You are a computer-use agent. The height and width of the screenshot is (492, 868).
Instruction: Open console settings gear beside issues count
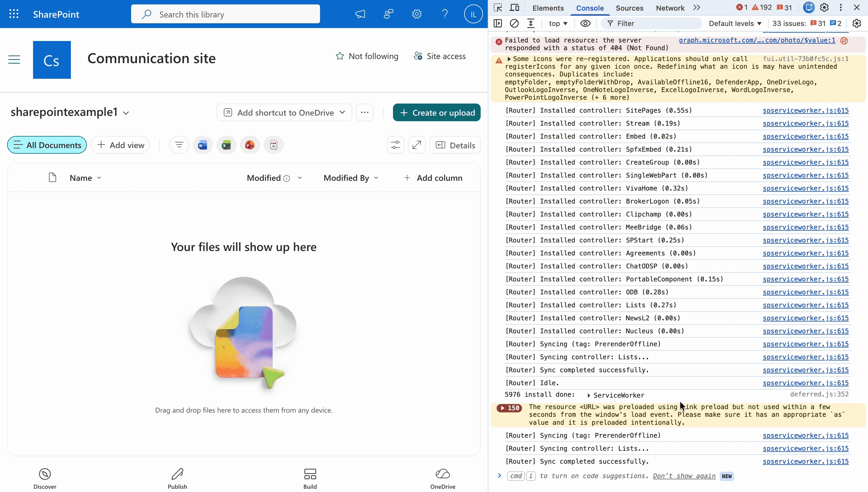pyautogui.click(x=856, y=23)
